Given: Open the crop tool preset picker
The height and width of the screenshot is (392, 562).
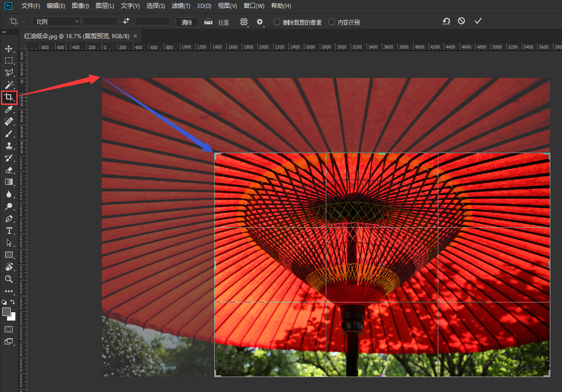Looking at the screenshot, I should pos(17,21).
